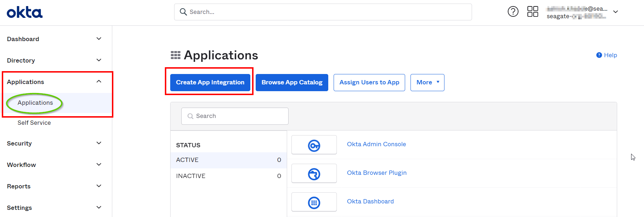Open the user account dropdown menu
The height and width of the screenshot is (217, 644).
coord(615,12)
